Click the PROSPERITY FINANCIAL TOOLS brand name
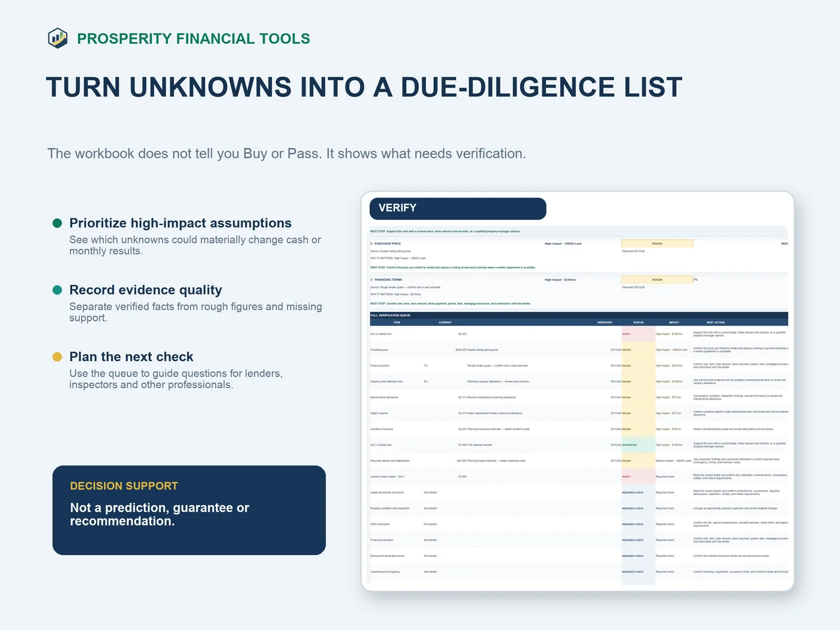The image size is (840, 630). (193, 39)
